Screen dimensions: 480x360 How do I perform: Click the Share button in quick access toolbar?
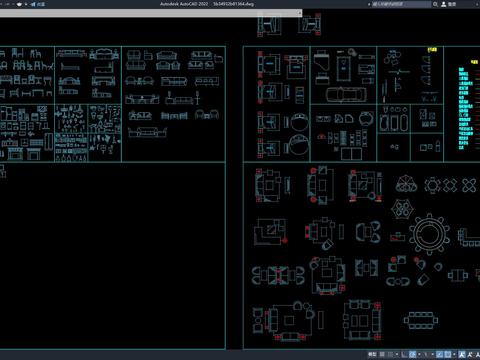tap(38, 4)
